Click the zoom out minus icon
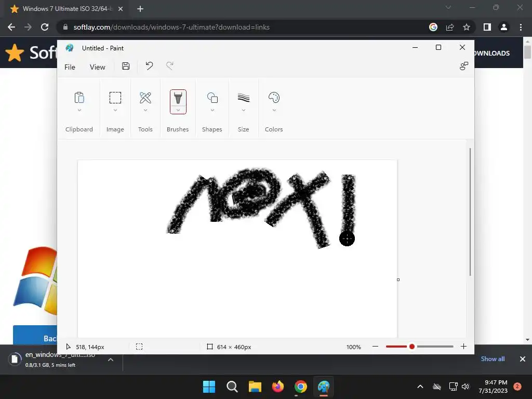This screenshot has width=532, height=399. pyautogui.click(x=375, y=347)
